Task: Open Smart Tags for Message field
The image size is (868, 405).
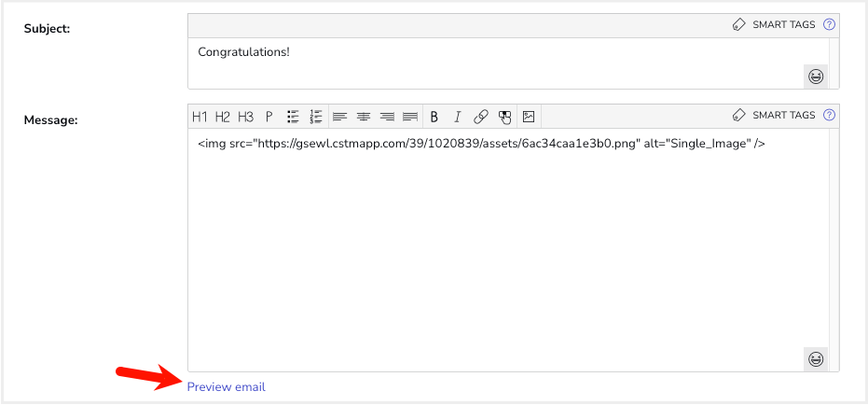Action: click(774, 115)
